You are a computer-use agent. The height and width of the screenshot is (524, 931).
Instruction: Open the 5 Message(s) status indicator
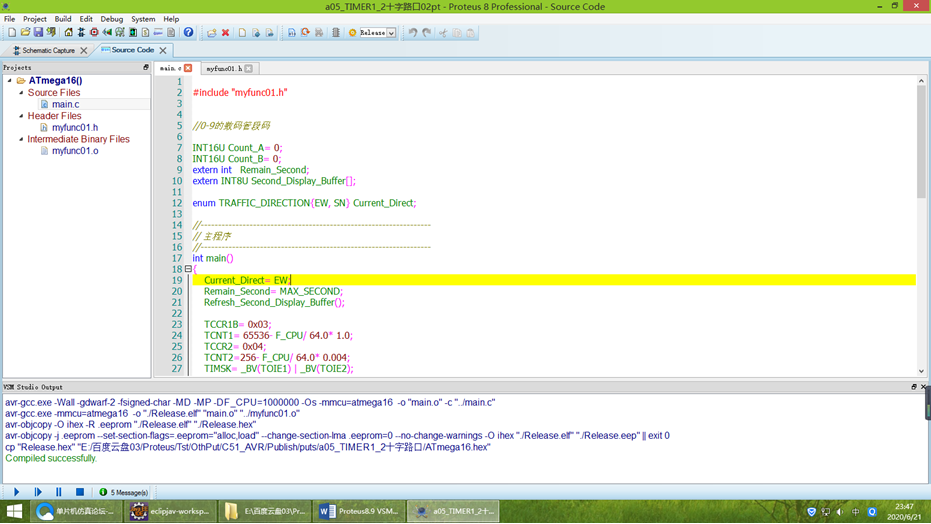(124, 493)
